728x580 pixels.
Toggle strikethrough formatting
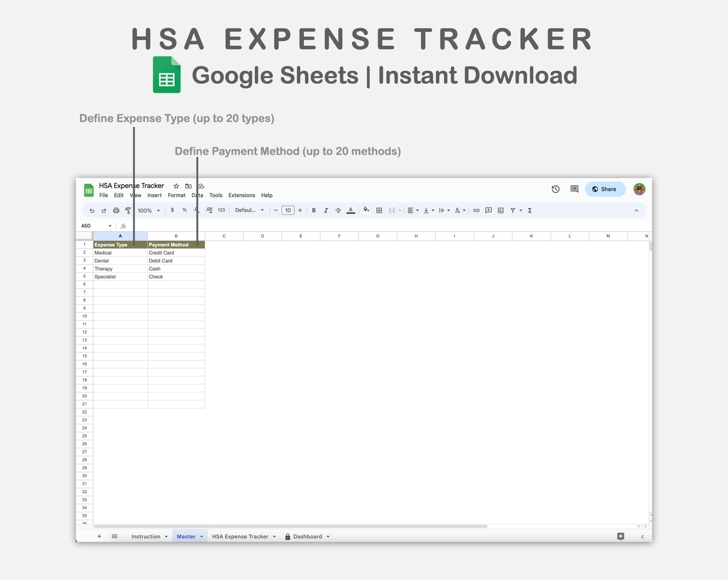point(338,210)
